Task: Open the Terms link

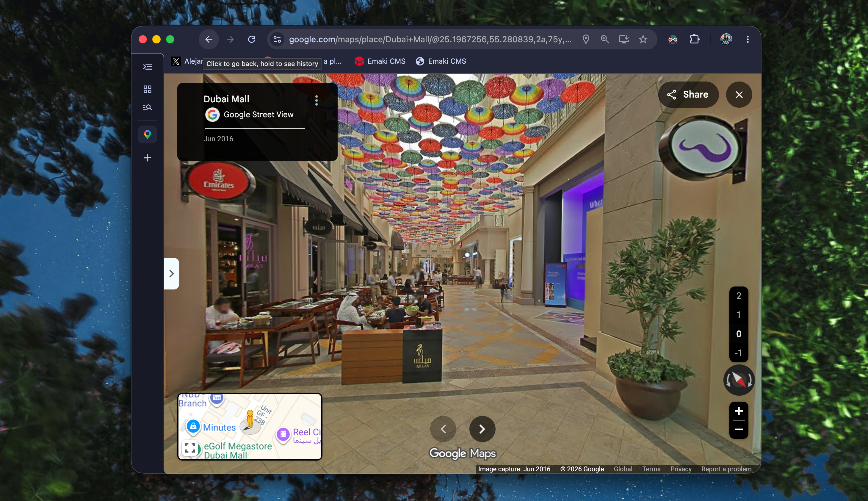Action: 651,469
